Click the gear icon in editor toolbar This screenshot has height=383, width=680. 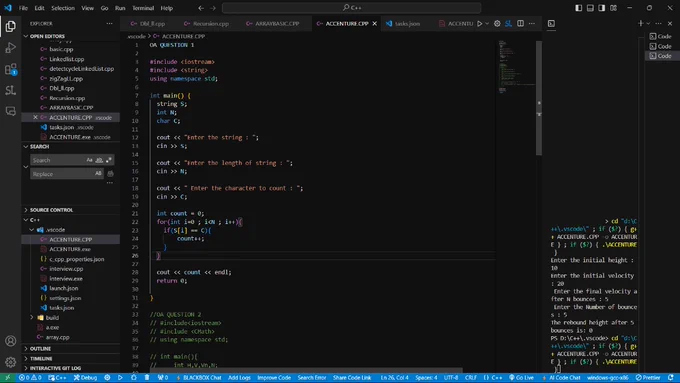point(497,23)
